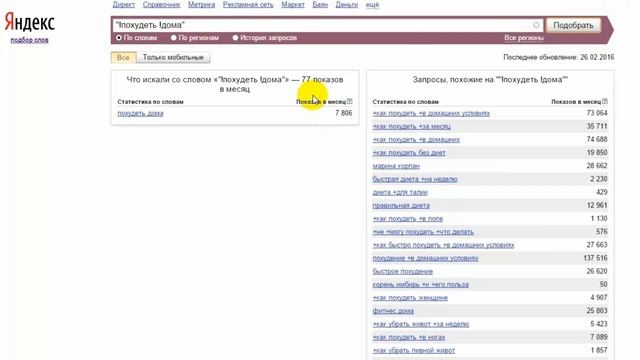The width and height of the screenshot is (640, 360).
Task: Open the фитнес дома link
Action: (x=393, y=311)
